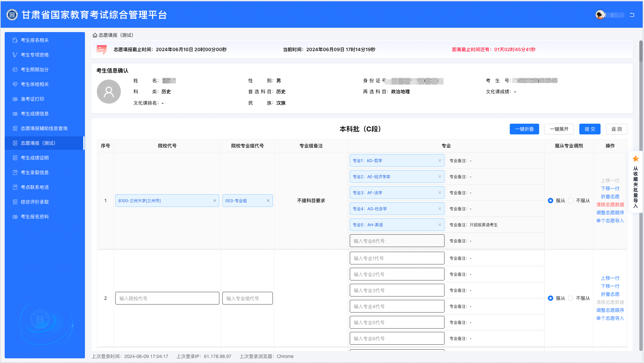Click the logout icon in top bar

[x=632, y=15]
